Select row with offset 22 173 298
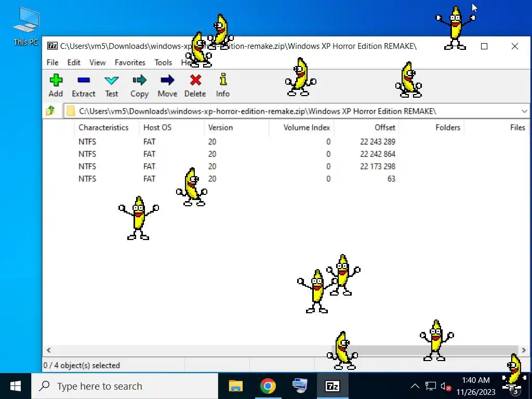532x399 pixels. point(286,167)
